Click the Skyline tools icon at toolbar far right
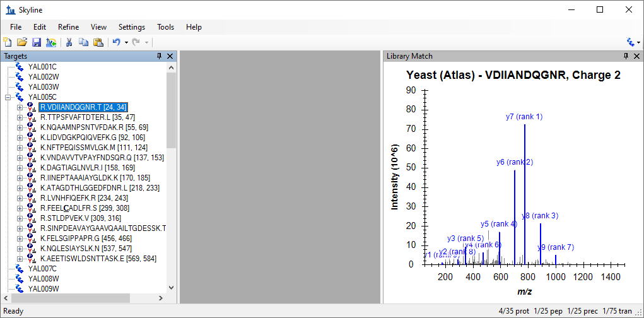 [631, 42]
